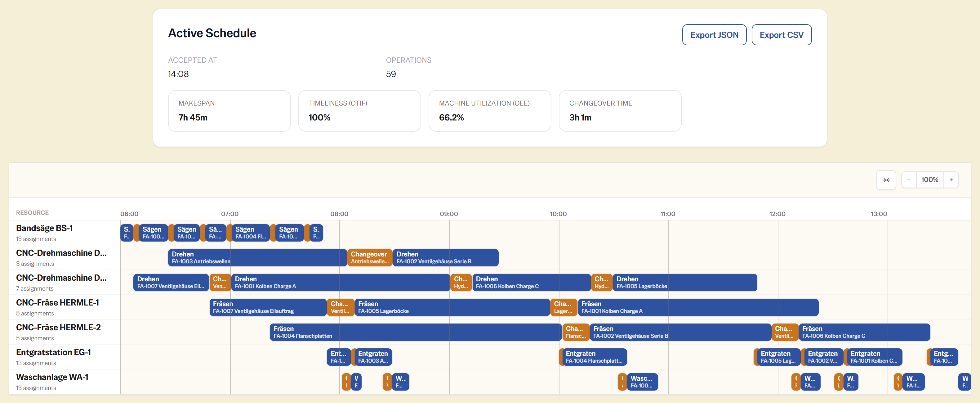
Task: Zoom out the Gantt chart with minus button
Action: click(x=908, y=180)
